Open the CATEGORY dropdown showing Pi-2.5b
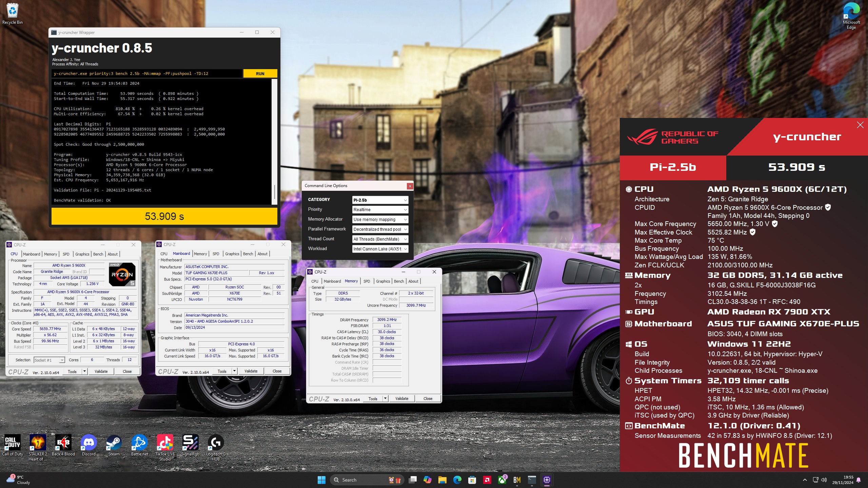The width and height of the screenshot is (868, 488). [380, 200]
